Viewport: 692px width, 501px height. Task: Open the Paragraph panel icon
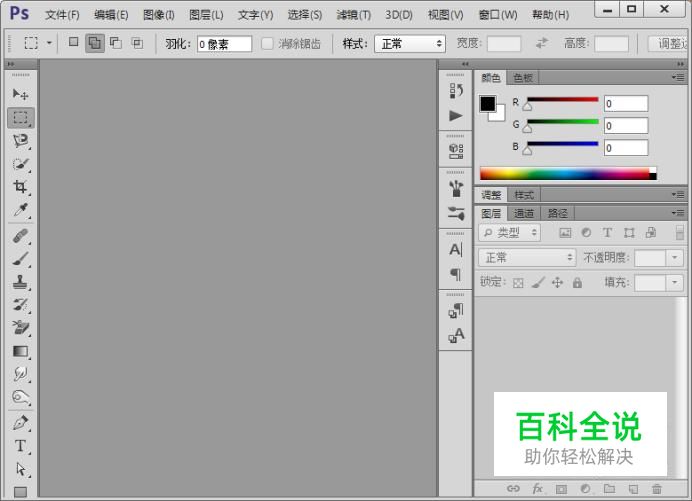coord(456,275)
